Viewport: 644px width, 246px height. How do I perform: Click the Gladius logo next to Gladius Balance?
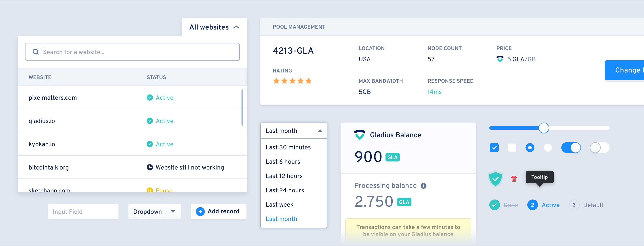(x=360, y=135)
